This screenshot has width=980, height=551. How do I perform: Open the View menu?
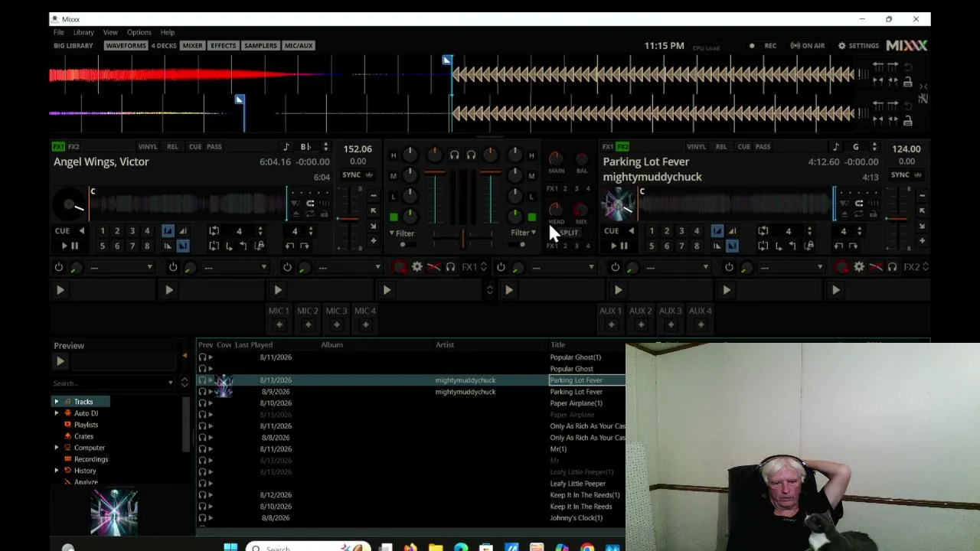pos(110,32)
